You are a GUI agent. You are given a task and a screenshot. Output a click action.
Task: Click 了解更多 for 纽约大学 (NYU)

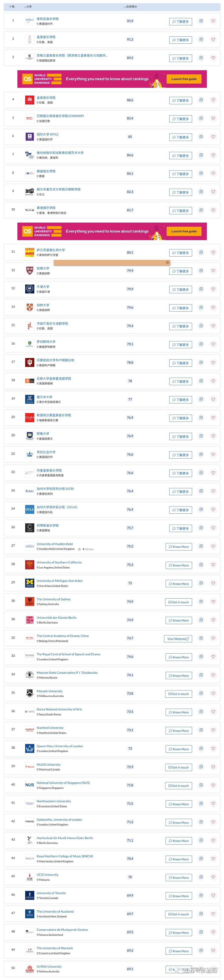coord(181,137)
